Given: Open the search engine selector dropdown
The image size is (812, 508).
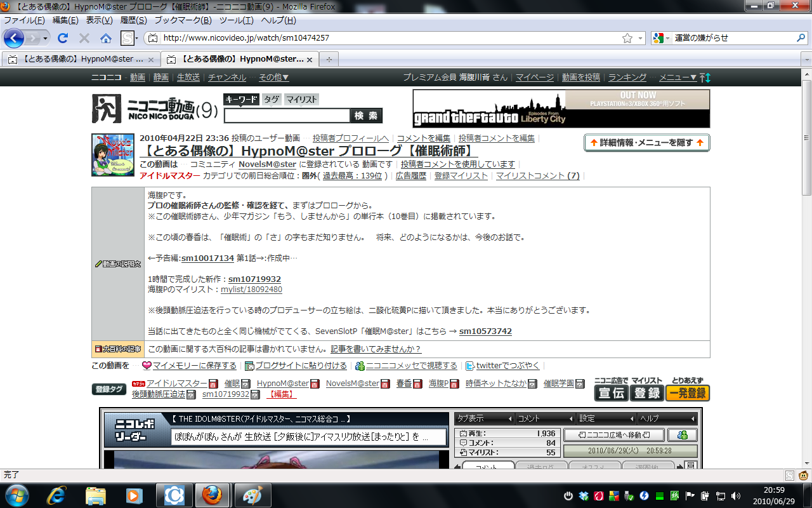Looking at the screenshot, I should click(662, 38).
